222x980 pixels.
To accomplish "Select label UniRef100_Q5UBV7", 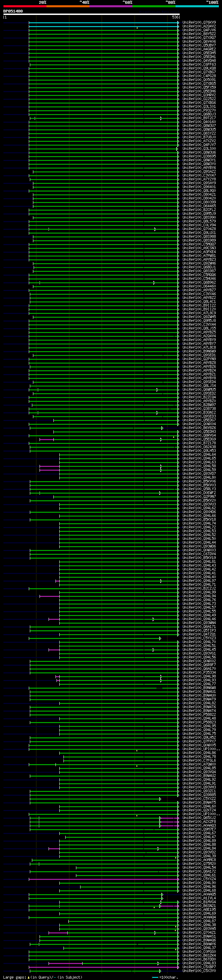I will click(x=199, y=45).
